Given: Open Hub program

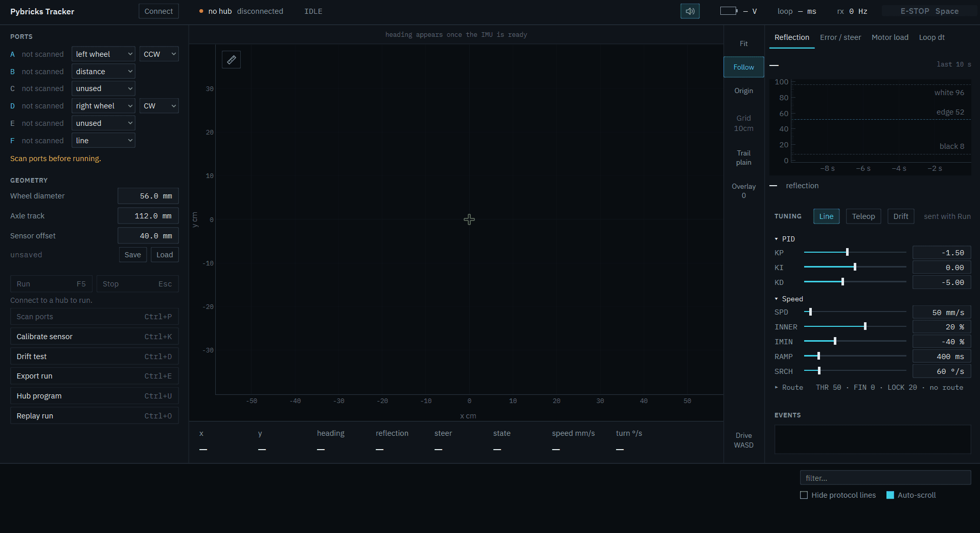Looking at the screenshot, I should (95, 396).
